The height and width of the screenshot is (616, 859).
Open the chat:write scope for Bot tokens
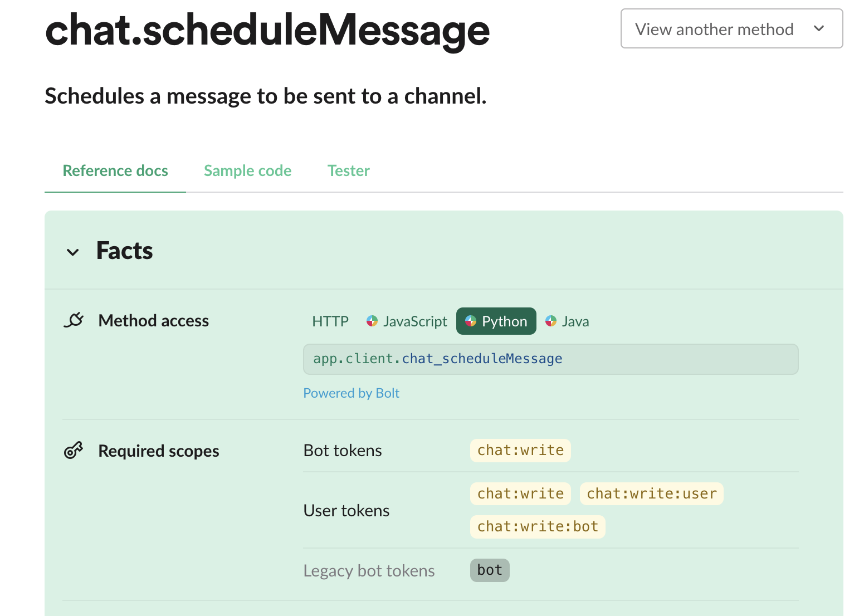pos(520,451)
